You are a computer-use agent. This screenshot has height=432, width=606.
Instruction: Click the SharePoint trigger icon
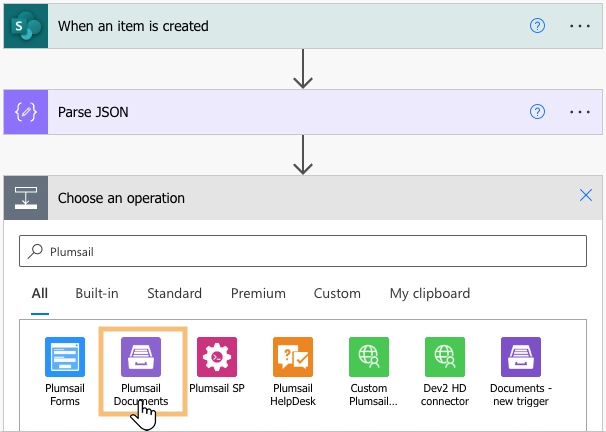(25, 26)
